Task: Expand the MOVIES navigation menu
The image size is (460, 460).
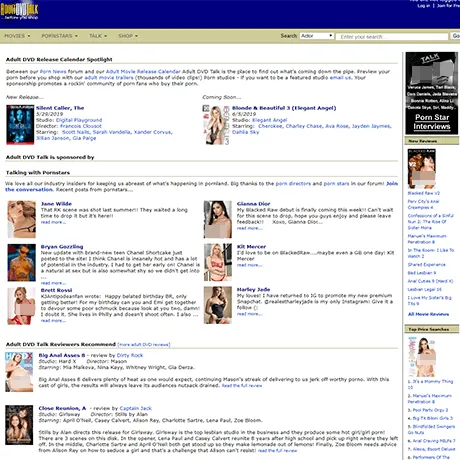Action: [17, 36]
